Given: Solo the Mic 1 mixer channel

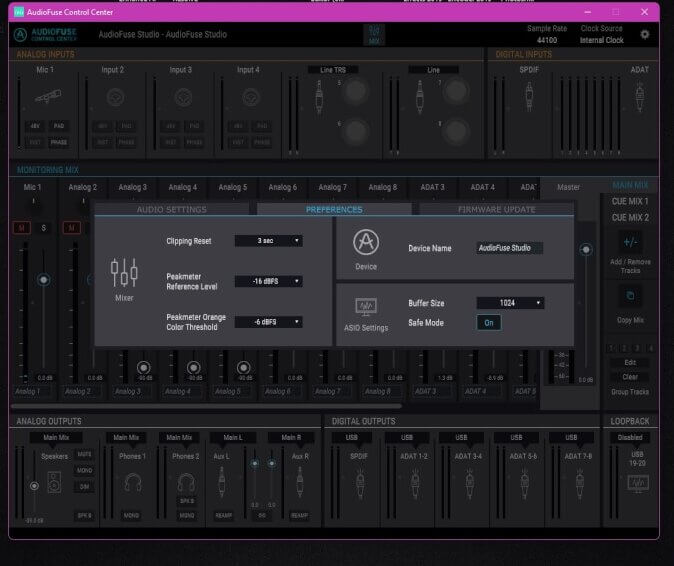Looking at the screenshot, I should (x=43, y=228).
